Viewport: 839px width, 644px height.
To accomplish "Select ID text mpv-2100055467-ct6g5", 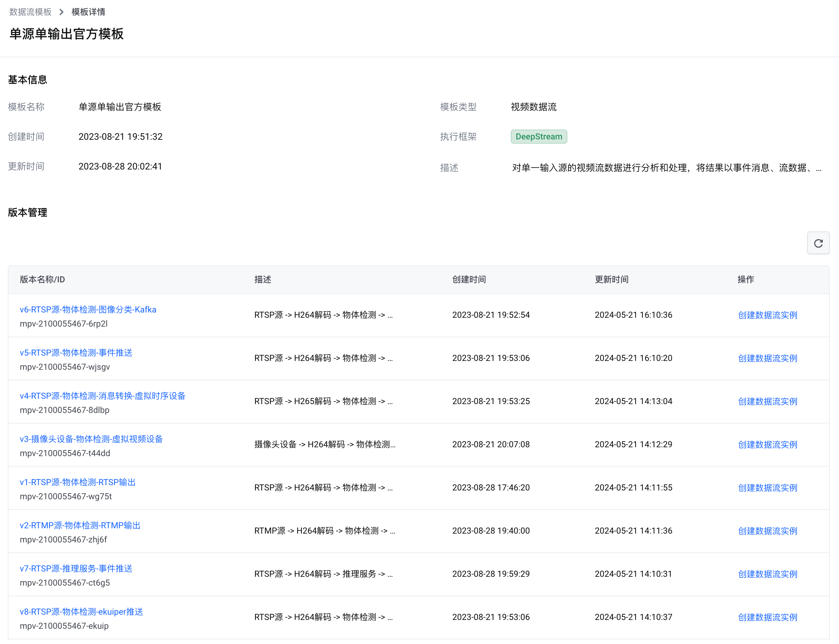I will (x=65, y=583).
